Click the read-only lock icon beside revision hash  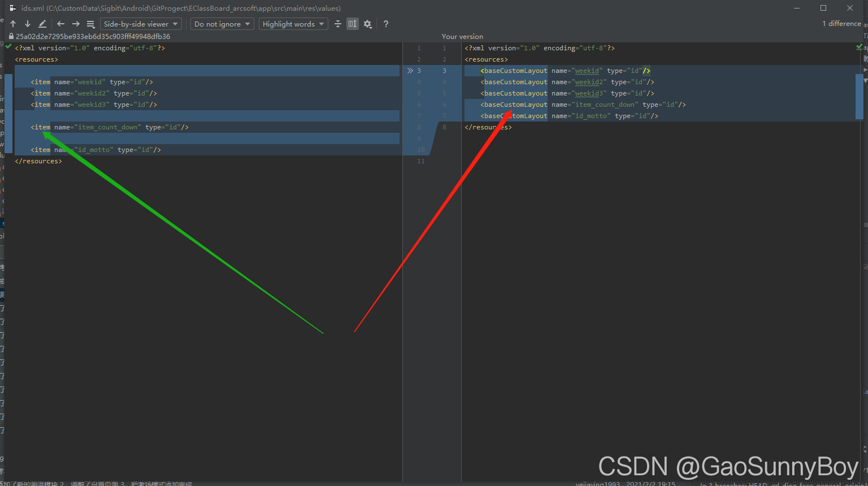[x=11, y=36]
